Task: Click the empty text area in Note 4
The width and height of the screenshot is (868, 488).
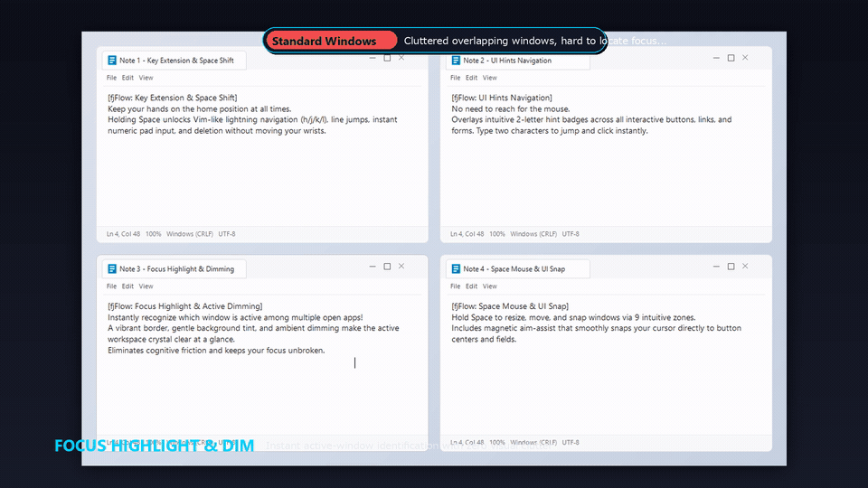Action: 606,390
